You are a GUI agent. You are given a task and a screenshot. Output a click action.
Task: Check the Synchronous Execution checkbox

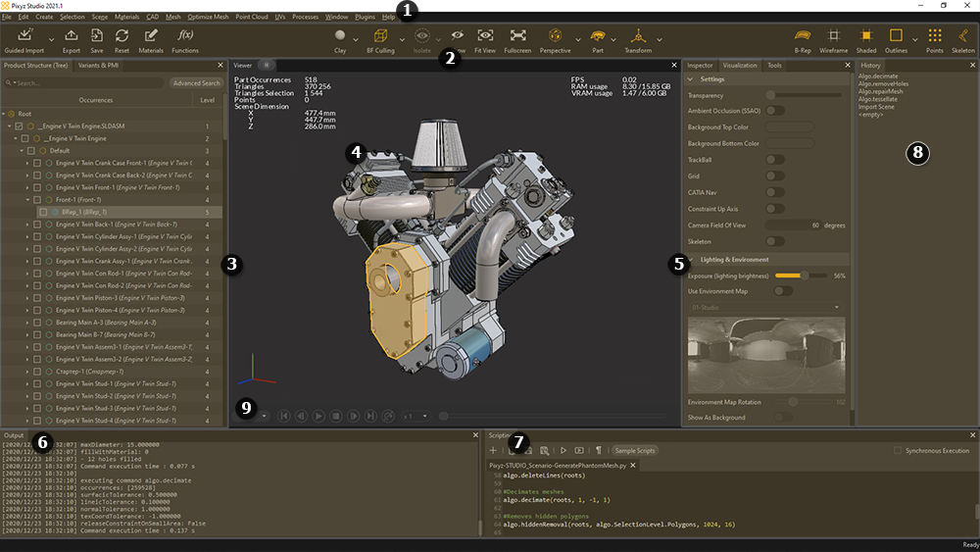click(x=898, y=450)
